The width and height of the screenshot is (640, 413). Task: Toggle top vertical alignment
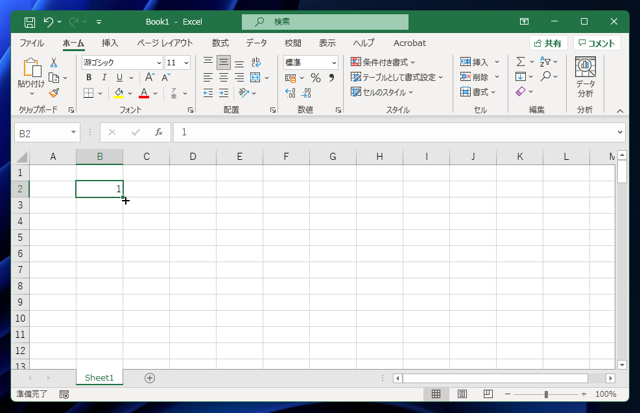(208, 62)
